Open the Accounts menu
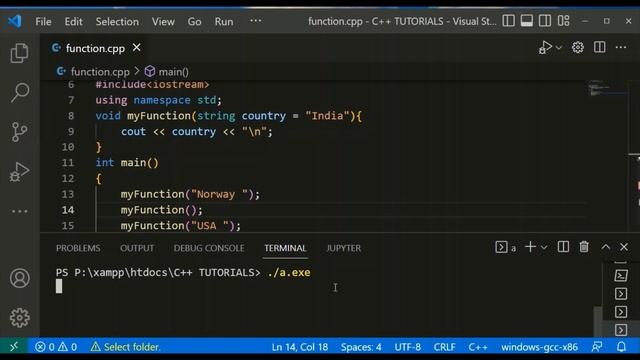The image size is (640, 360). coord(19,278)
